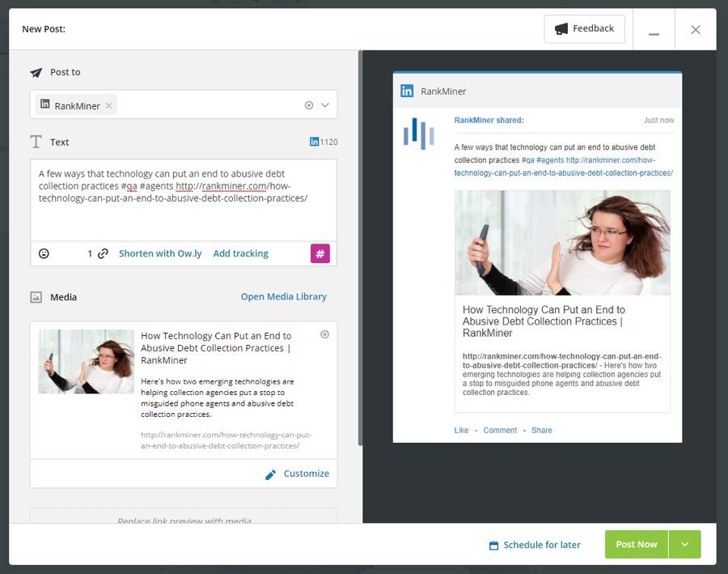
Task: Click the preview article photo
Action: [x=562, y=243]
